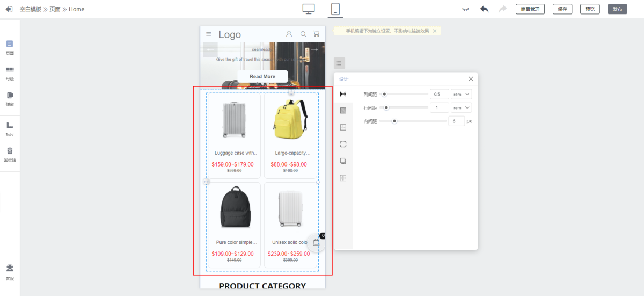
Task: Select the spacing tab in design panel
Action: (x=343, y=94)
